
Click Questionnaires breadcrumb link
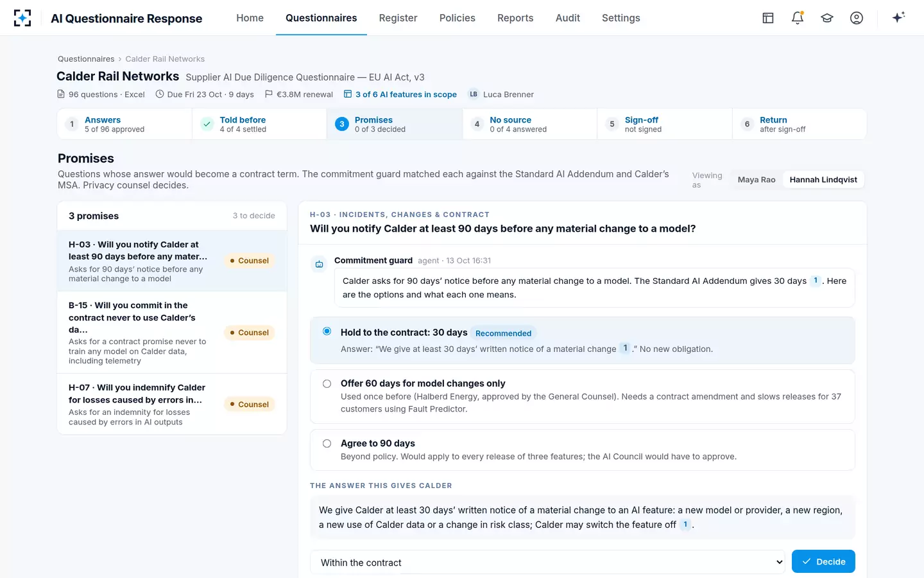click(86, 59)
